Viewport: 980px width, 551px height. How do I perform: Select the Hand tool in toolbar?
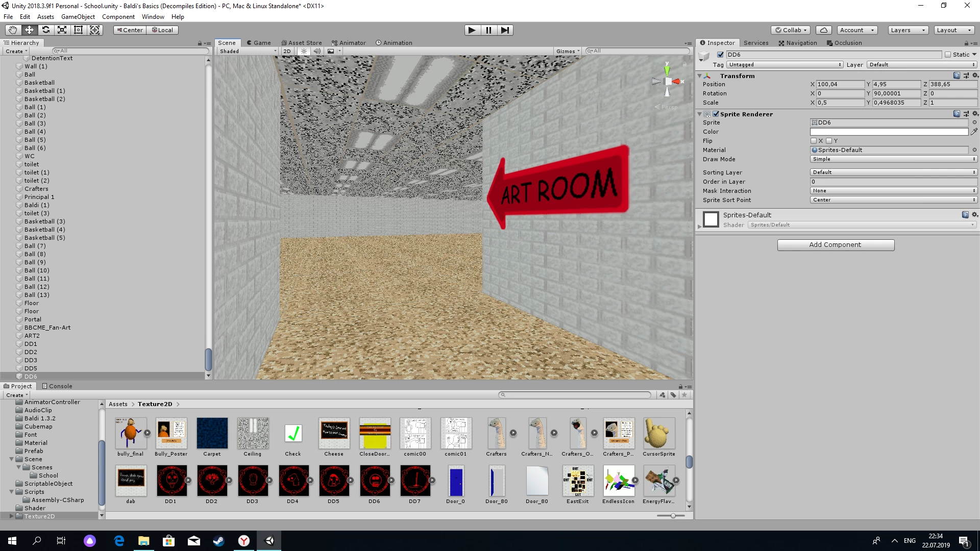(13, 30)
